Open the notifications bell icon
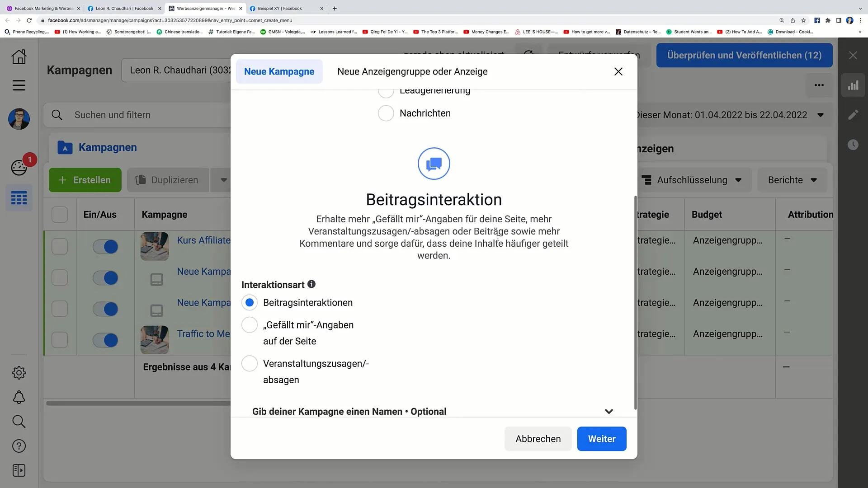The image size is (868, 488). (19, 397)
